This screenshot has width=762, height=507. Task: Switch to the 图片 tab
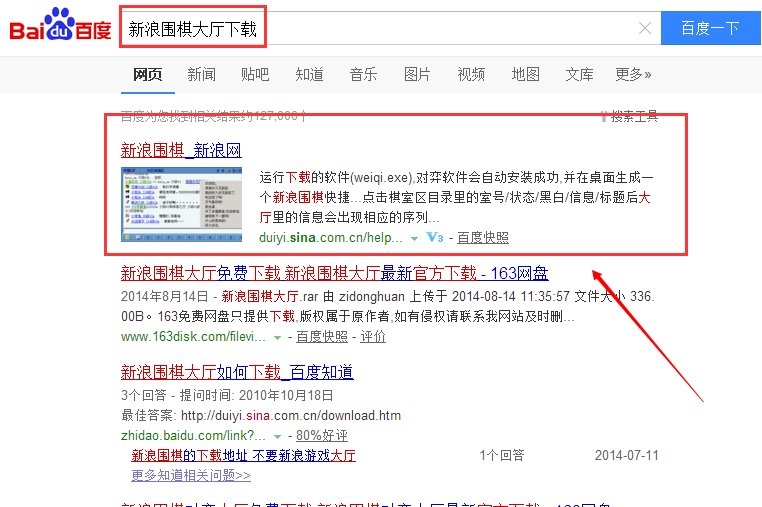417,74
